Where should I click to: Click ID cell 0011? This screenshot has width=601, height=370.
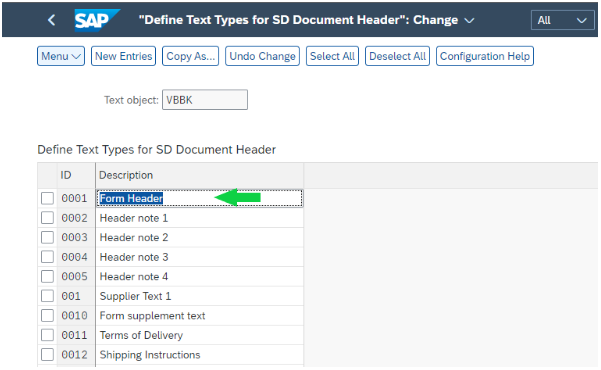coord(76,335)
